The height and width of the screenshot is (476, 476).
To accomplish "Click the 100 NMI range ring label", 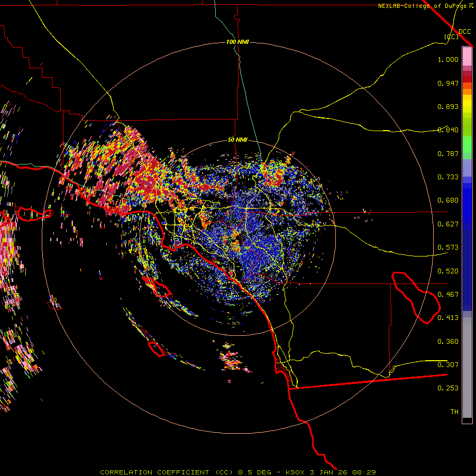I will point(237,42).
